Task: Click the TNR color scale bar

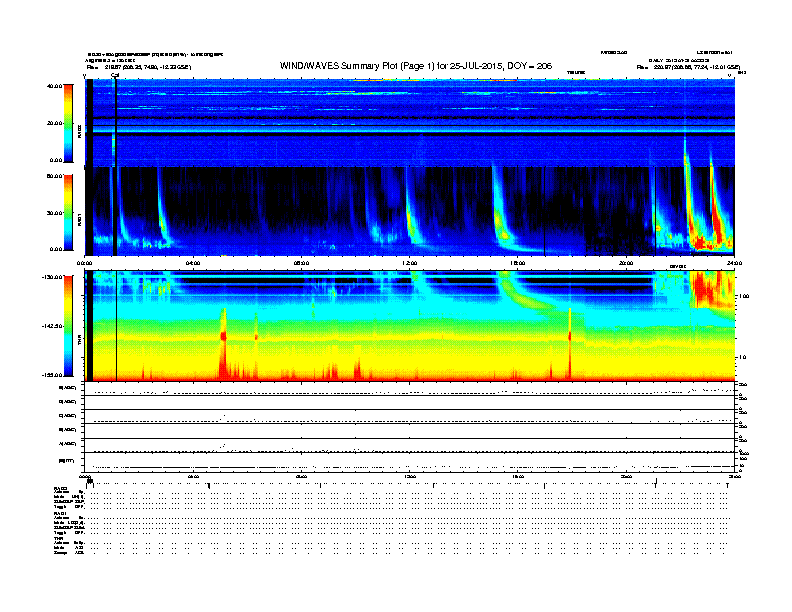Action: pyautogui.click(x=68, y=326)
